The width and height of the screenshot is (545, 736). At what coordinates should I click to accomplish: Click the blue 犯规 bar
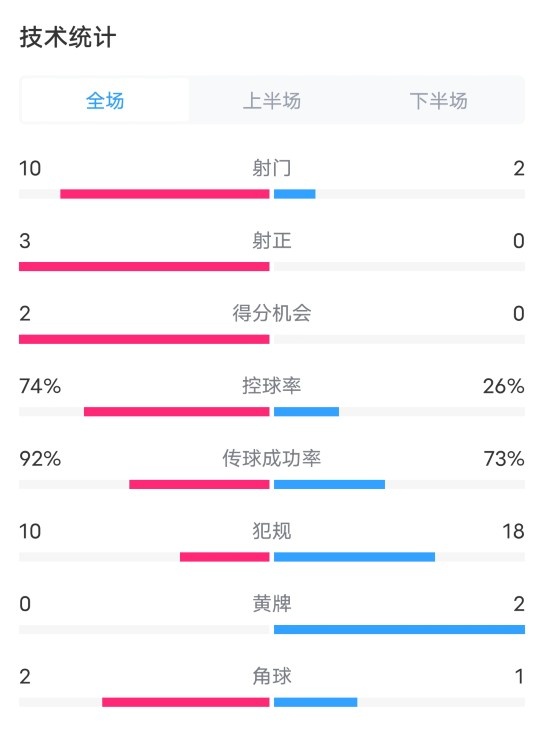354,557
